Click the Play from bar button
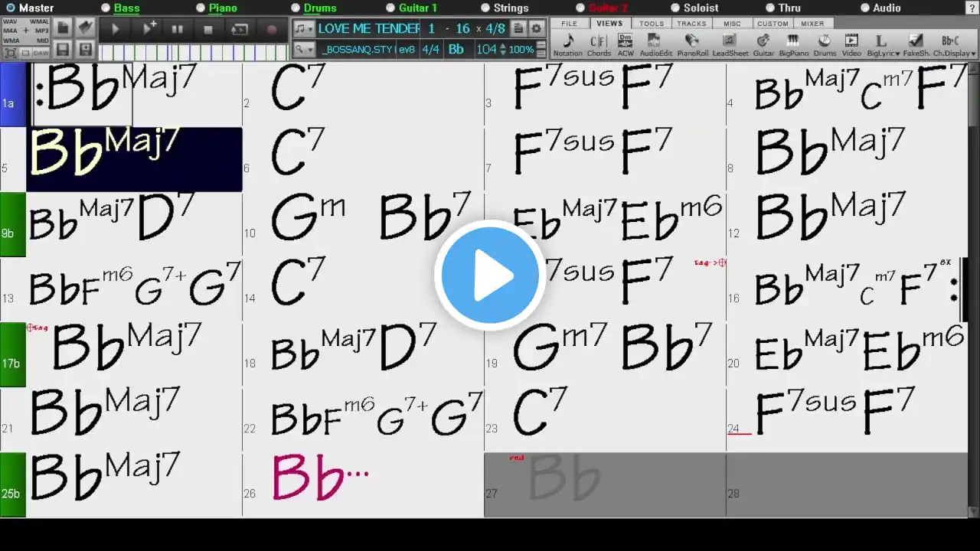The height and width of the screenshot is (551, 980). [x=149, y=30]
